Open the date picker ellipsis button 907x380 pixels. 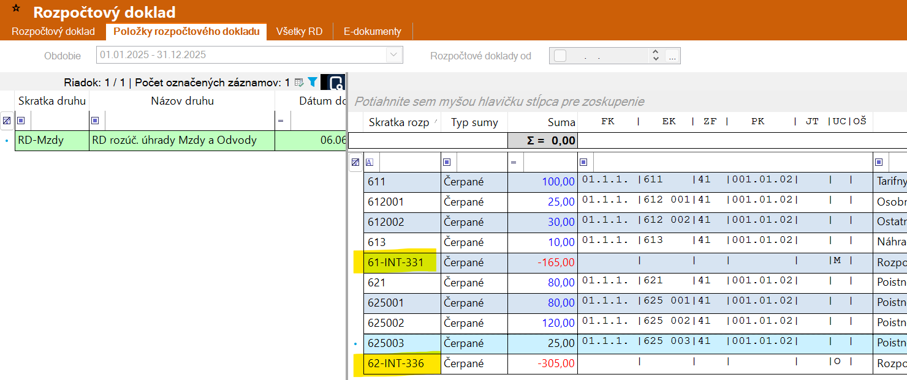[x=672, y=56]
